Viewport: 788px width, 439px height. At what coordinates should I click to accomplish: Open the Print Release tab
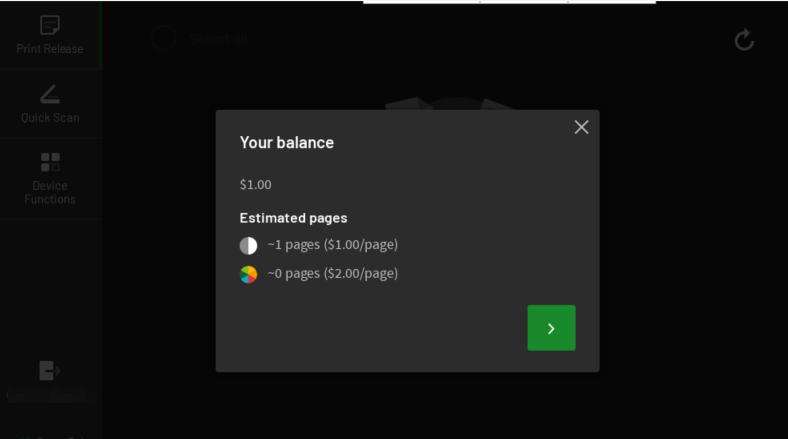(50, 35)
